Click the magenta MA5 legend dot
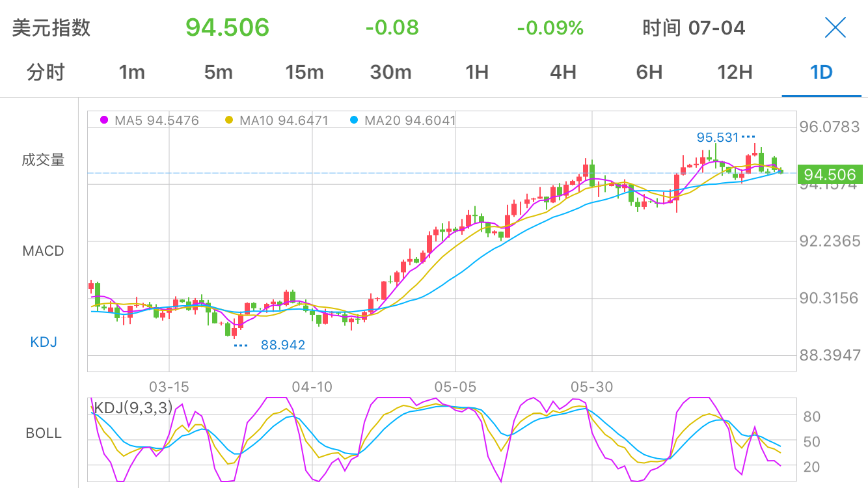868x488 pixels. click(104, 120)
